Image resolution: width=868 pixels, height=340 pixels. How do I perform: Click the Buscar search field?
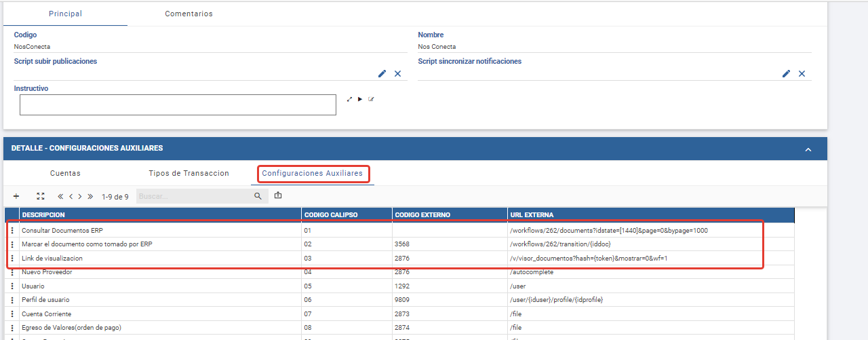tap(195, 196)
